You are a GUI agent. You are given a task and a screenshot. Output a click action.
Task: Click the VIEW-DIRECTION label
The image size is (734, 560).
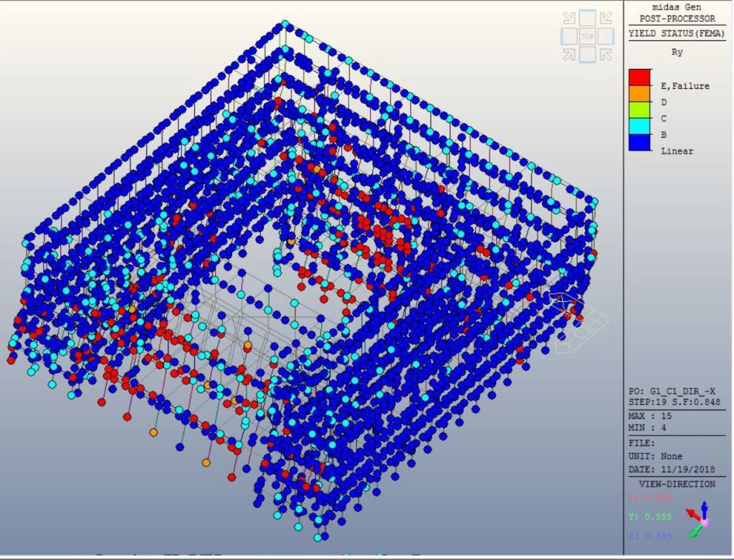[x=677, y=484]
